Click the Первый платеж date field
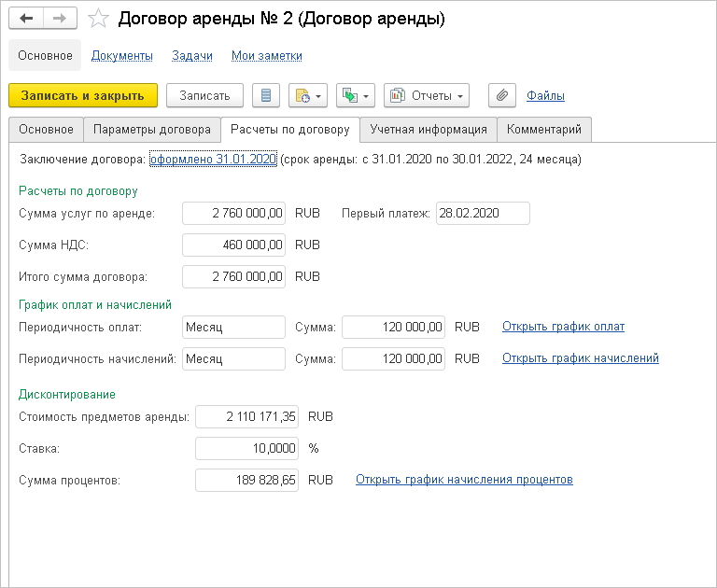This screenshot has width=717, height=588. tap(482, 213)
